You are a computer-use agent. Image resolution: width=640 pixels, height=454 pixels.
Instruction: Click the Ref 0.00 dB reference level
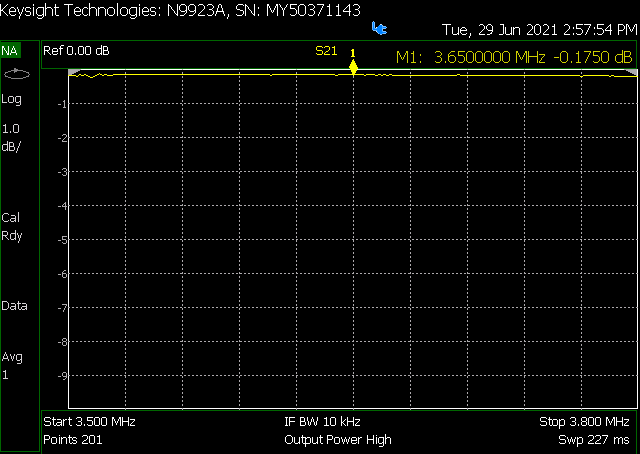tap(76, 51)
